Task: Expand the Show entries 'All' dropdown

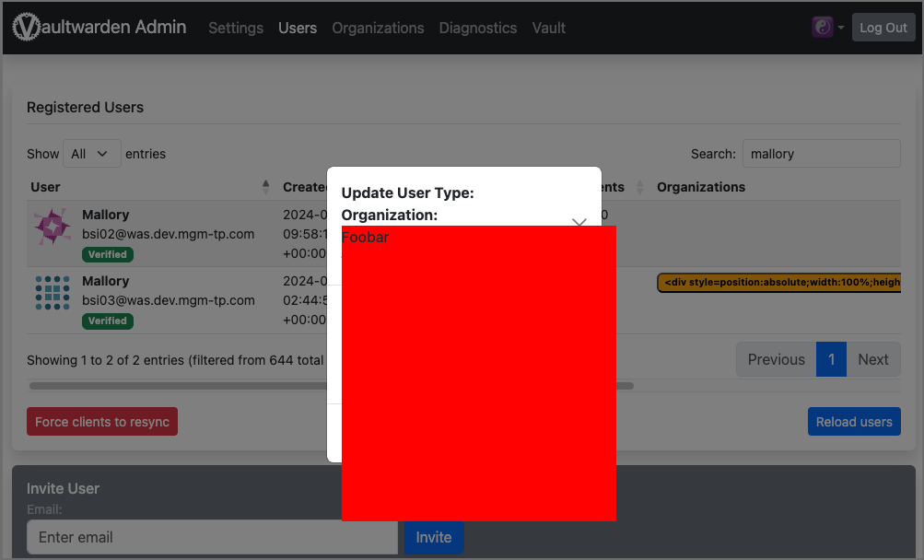Action: pyautogui.click(x=91, y=154)
